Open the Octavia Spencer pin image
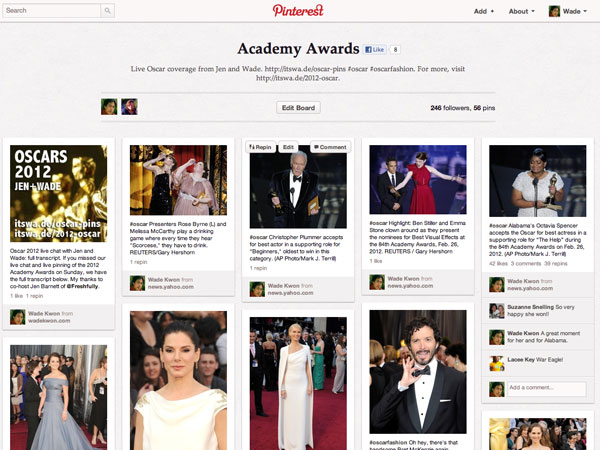600x450 pixels. 538,181
